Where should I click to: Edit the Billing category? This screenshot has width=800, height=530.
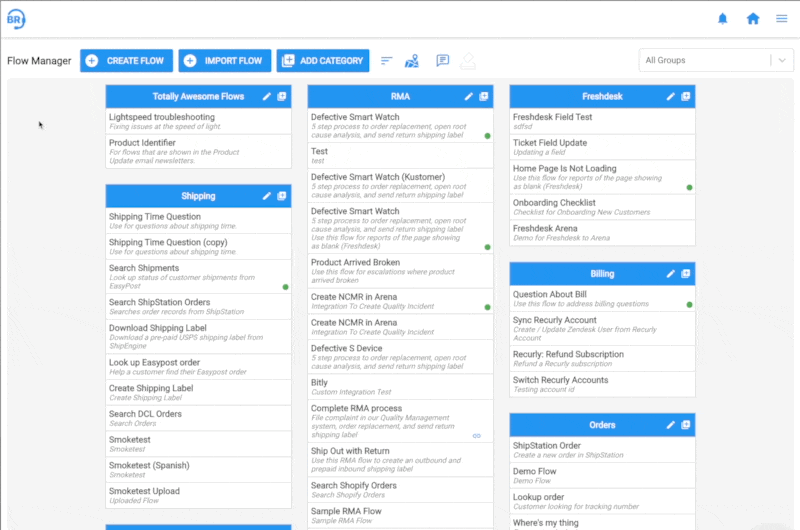(x=670, y=274)
